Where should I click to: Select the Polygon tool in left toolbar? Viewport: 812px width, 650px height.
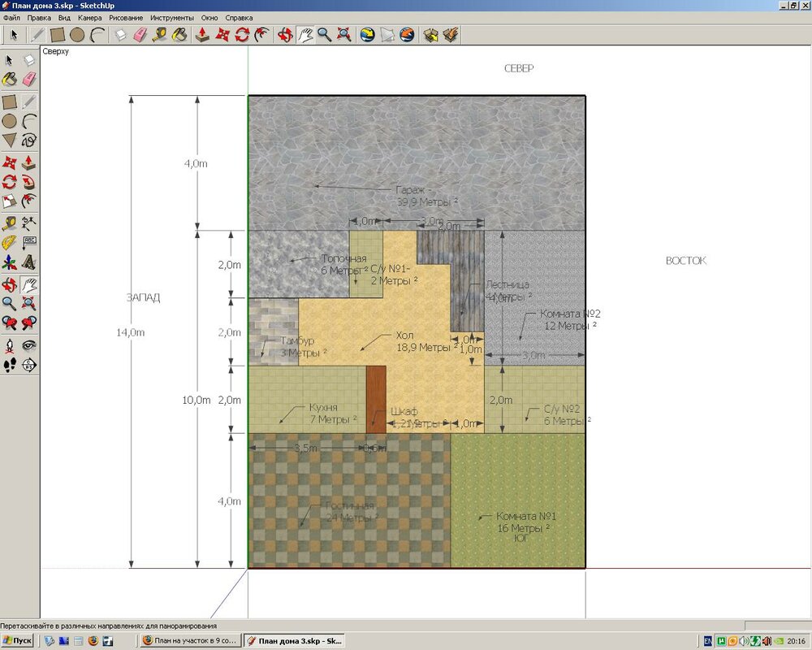[9, 141]
